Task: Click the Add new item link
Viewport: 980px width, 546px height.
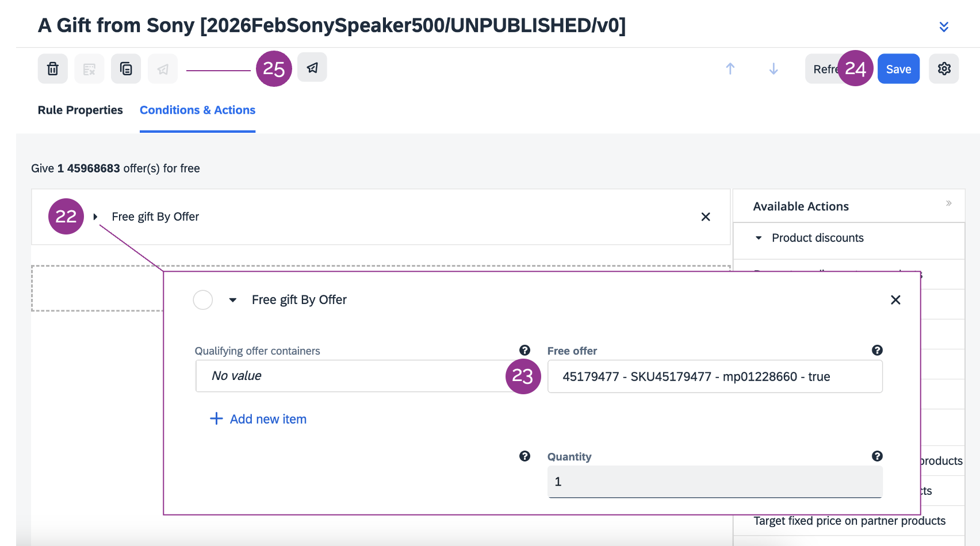Action: click(258, 419)
